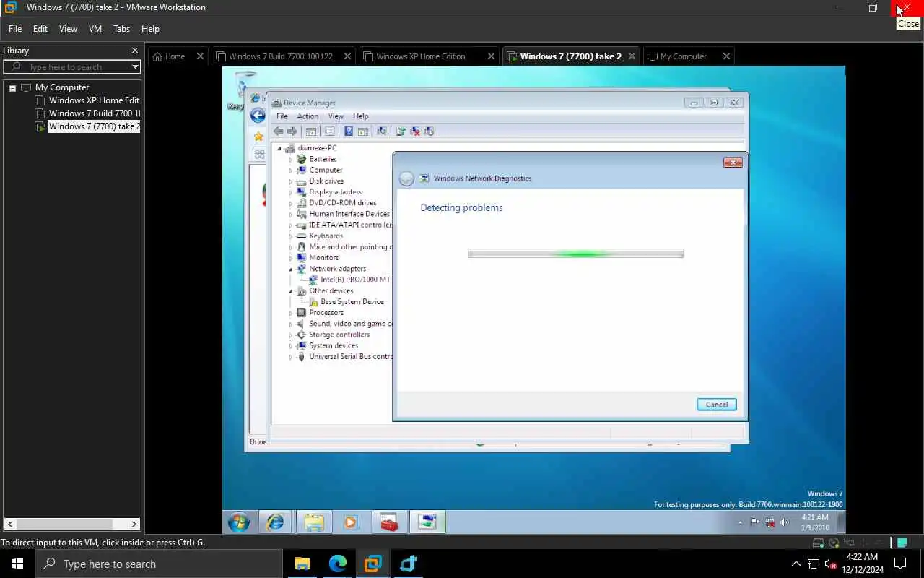Image resolution: width=924 pixels, height=578 pixels.
Task: Click the blue Help toolbar icon in Device Manager
Action: click(x=349, y=131)
